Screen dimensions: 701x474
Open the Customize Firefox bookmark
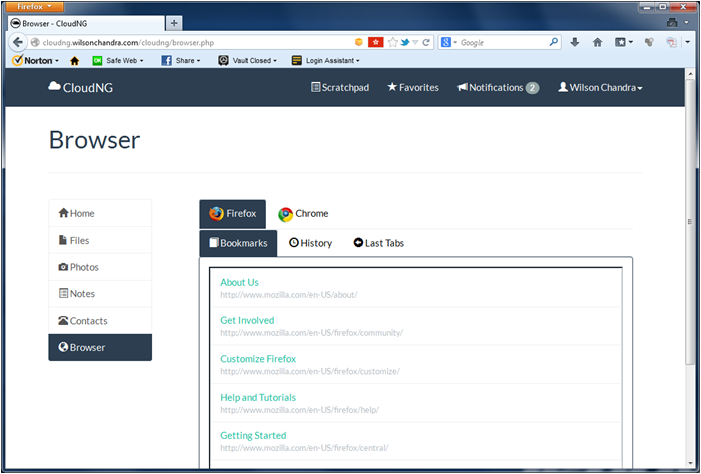258,359
